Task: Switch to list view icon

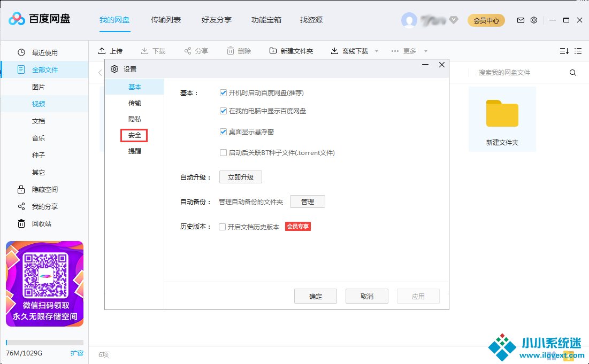Action: coord(578,51)
